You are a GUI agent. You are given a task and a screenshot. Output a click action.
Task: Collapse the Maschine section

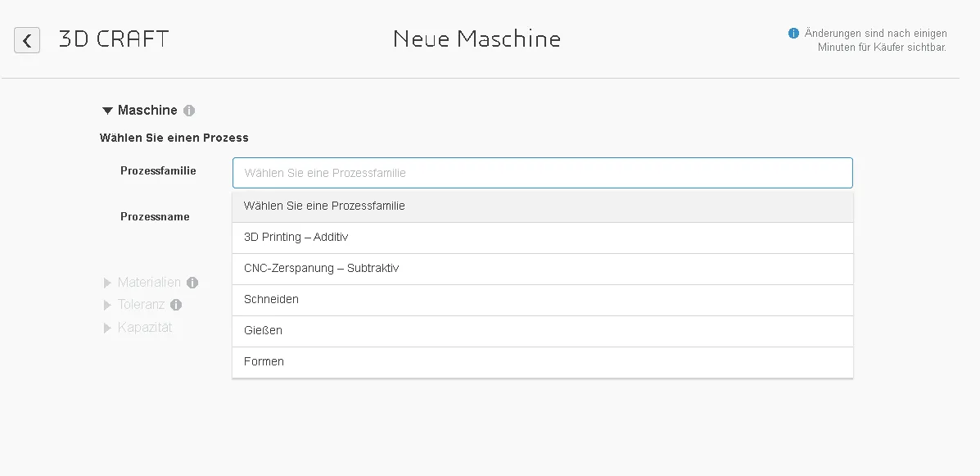tap(106, 110)
